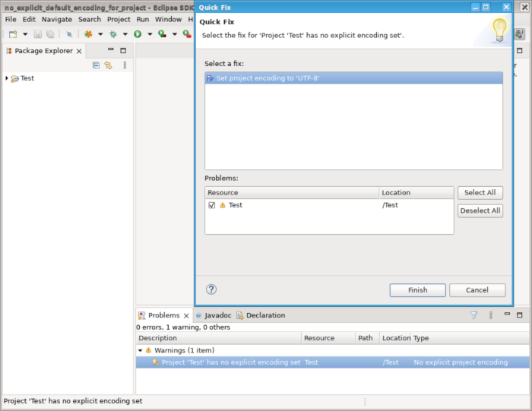532x411 pixels.
Task: Open the dropdown arrow beside New icon
Action: tap(25, 34)
